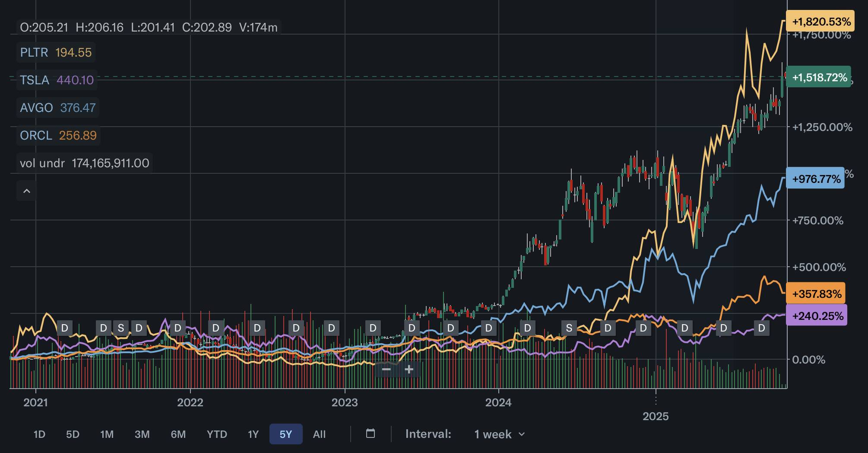Click the PLTR comparison legend entry
The width and height of the screenshot is (868, 453).
coord(56,53)
